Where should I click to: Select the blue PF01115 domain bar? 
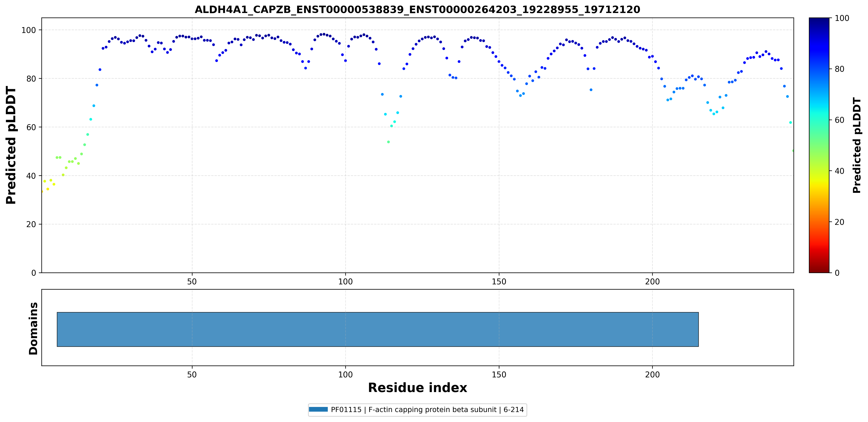378,329
